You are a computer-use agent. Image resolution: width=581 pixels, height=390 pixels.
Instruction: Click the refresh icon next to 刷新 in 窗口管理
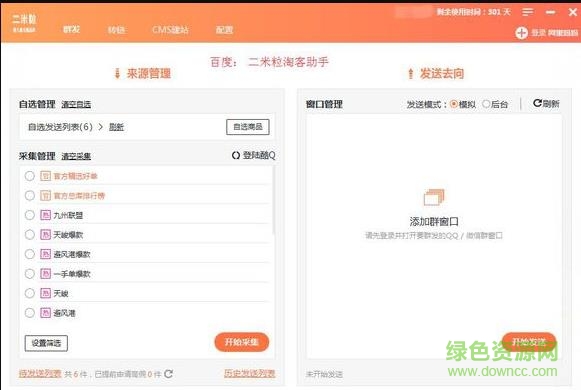tap(537, 103)
